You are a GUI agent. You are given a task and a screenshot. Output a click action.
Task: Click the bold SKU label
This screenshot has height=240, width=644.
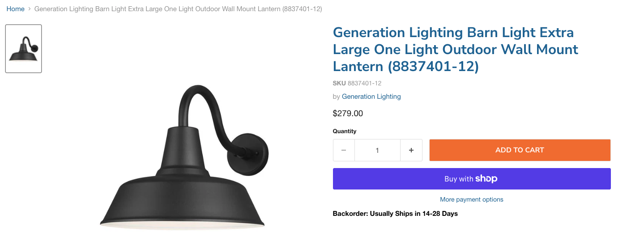coord(339,83)
